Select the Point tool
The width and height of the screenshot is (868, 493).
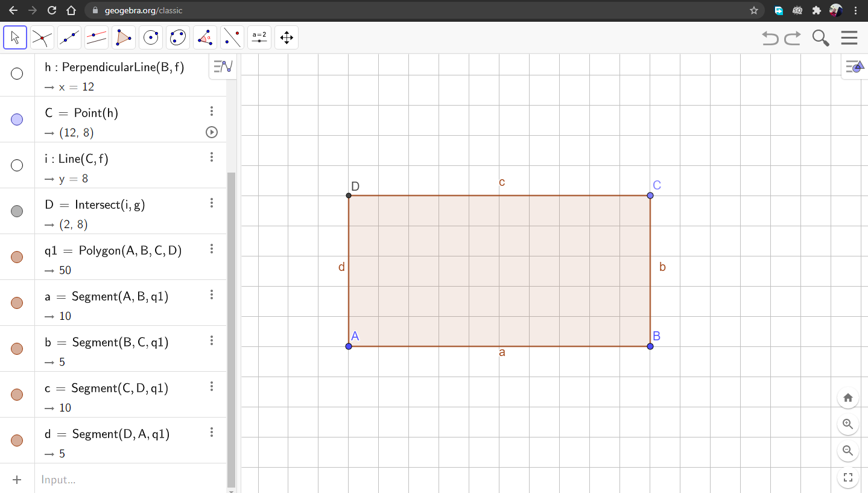point(42,37)
